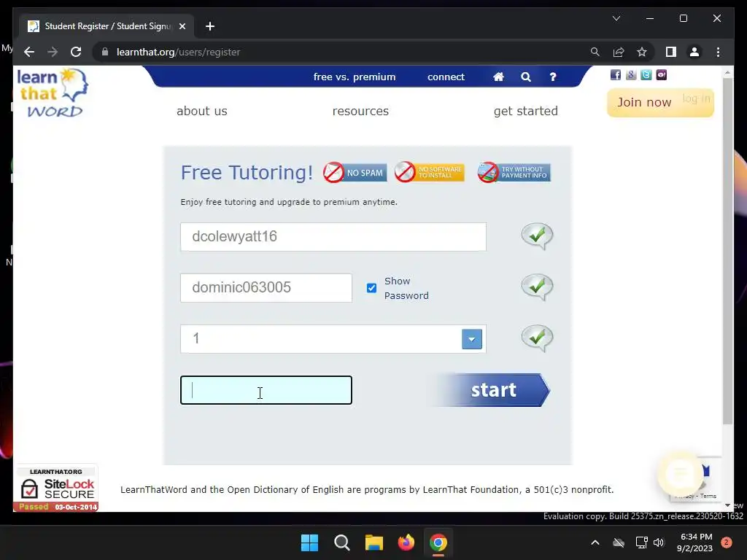Focus the empty highlighted input field

coord(266,390)
